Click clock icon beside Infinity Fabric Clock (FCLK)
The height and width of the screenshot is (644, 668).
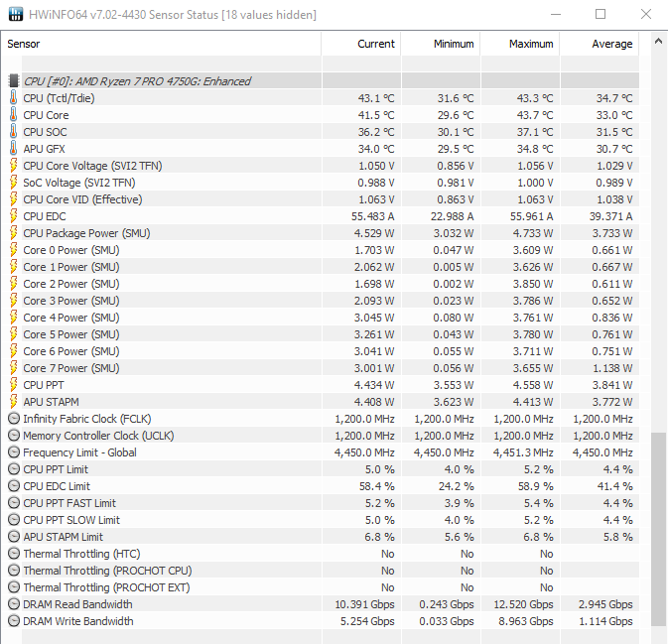[14, 419]
